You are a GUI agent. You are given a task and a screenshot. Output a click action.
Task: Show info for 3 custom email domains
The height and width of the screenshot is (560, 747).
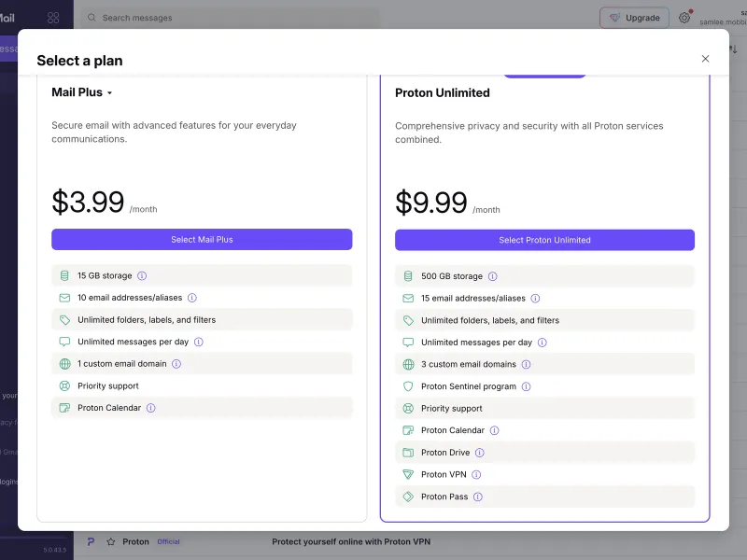pos(526,364)
